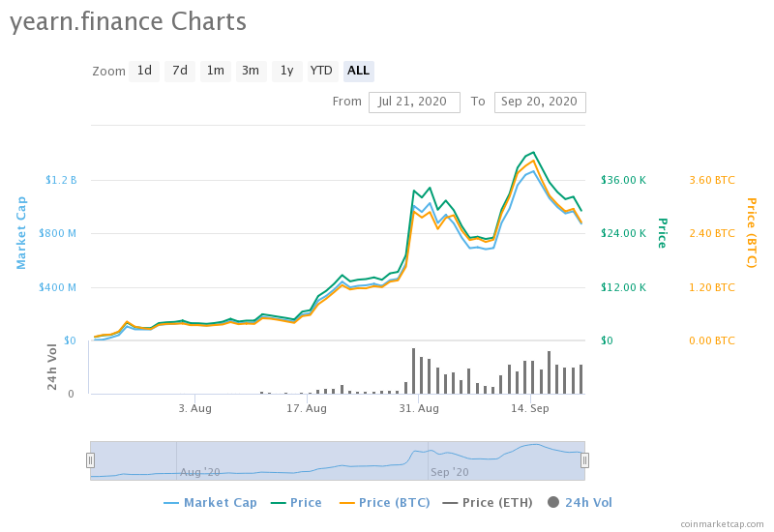Image resolution: width=774 pixels, height=532 pixels.
Task: Toggle the Price series in legend
Action: point(296,502)
